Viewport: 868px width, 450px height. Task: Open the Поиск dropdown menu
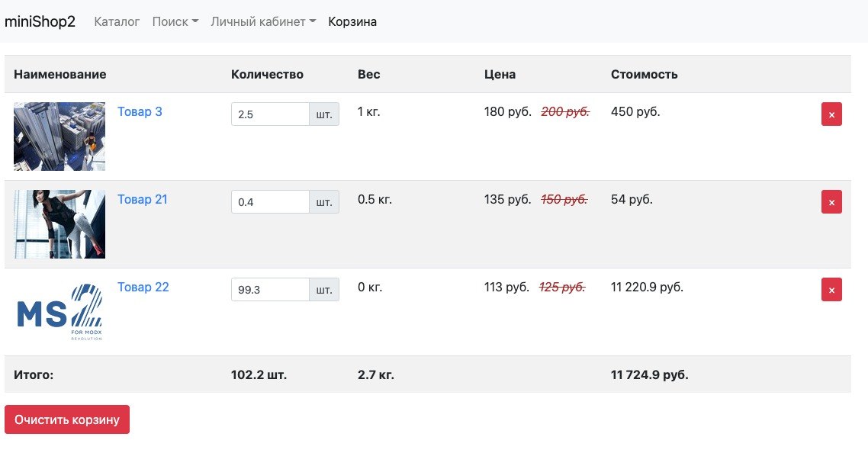(175, 21)
